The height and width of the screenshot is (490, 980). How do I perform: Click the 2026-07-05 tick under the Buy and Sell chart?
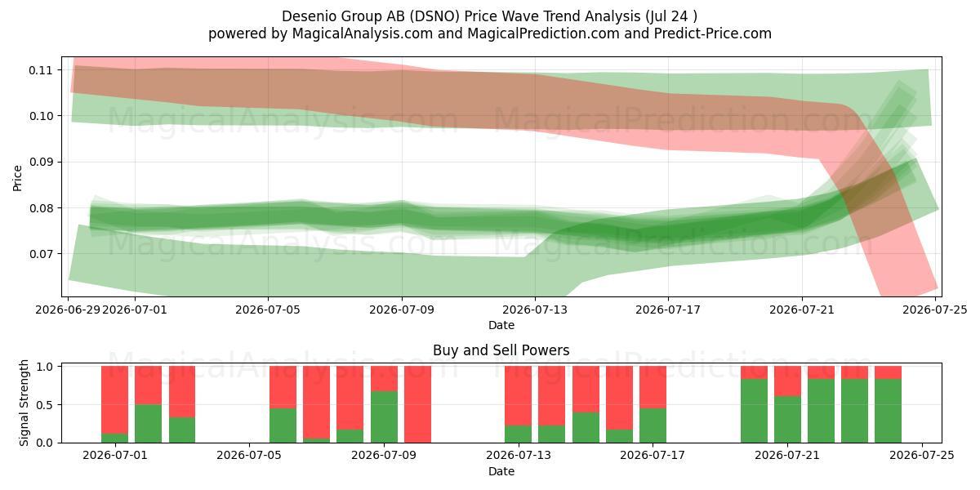pyautogui.click(x=249, y=457)
